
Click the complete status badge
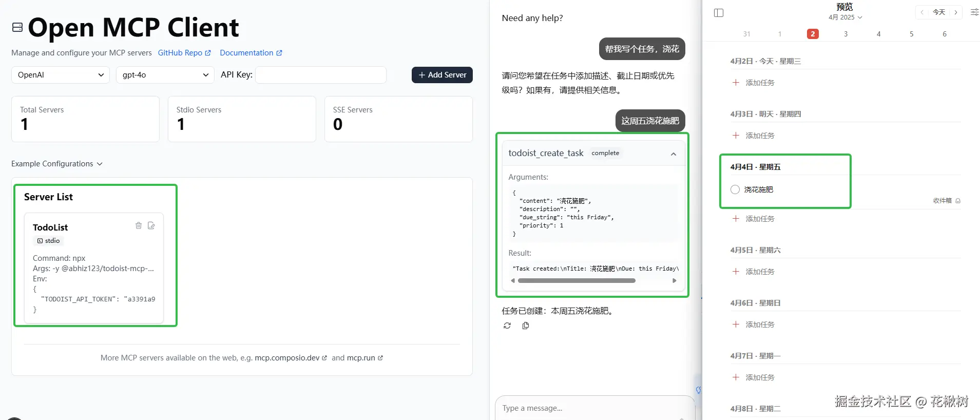coord(605,153)
